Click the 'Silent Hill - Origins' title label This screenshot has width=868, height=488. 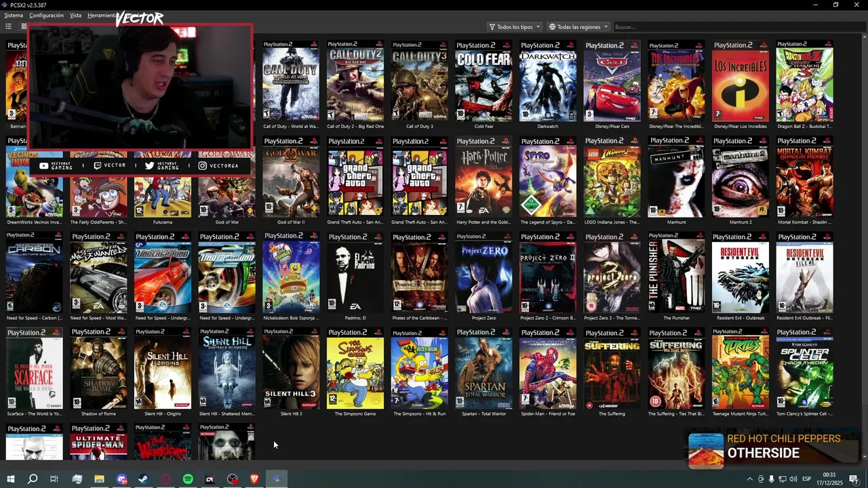point(163,413)
